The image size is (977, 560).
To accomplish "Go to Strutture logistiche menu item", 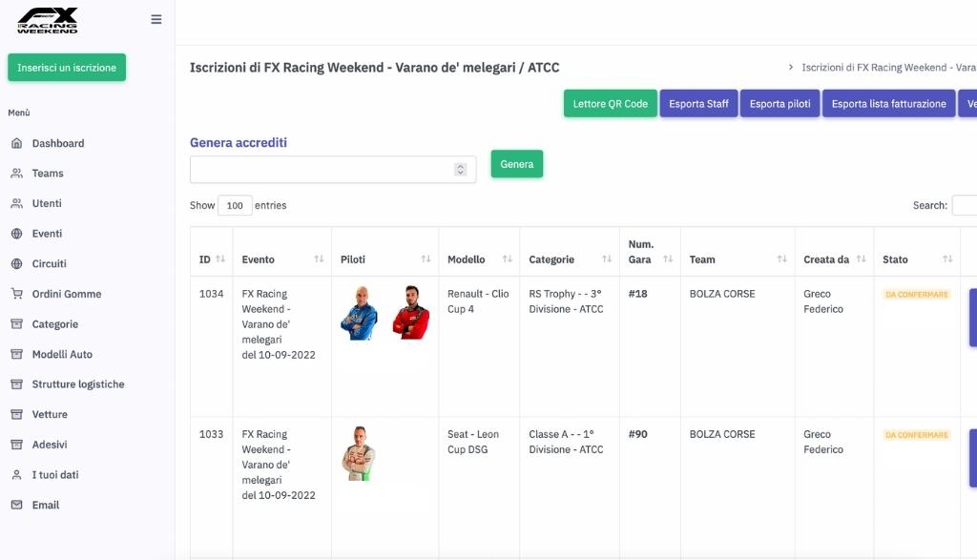I will click(x=78, y=384).
